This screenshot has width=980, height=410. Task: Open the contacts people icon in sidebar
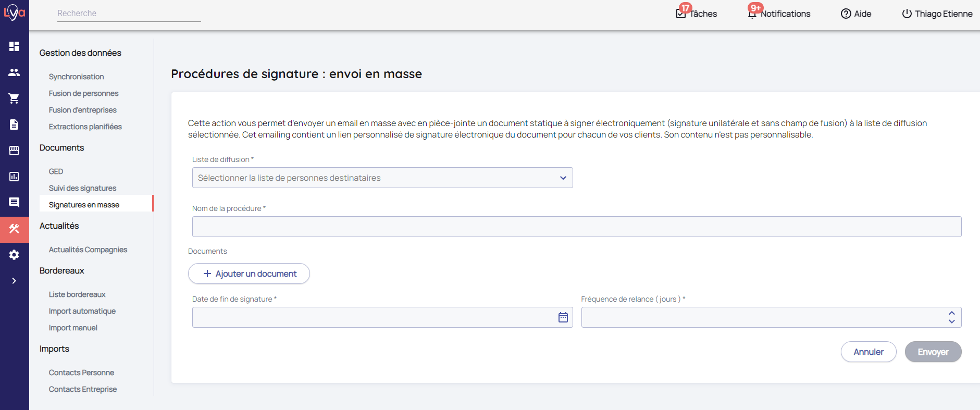pyautogui.click(x=14, y=72)
